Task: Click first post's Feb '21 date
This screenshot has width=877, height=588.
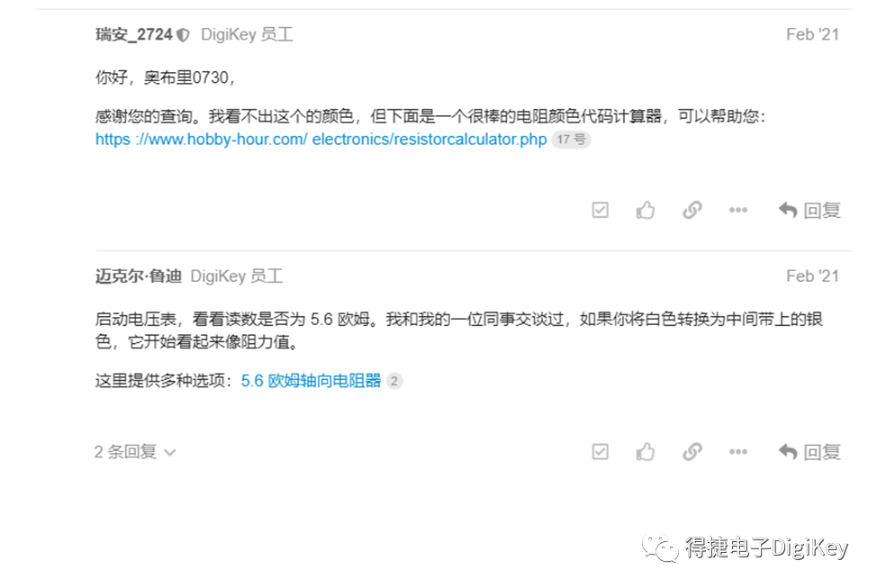Action: coord(813,35)
